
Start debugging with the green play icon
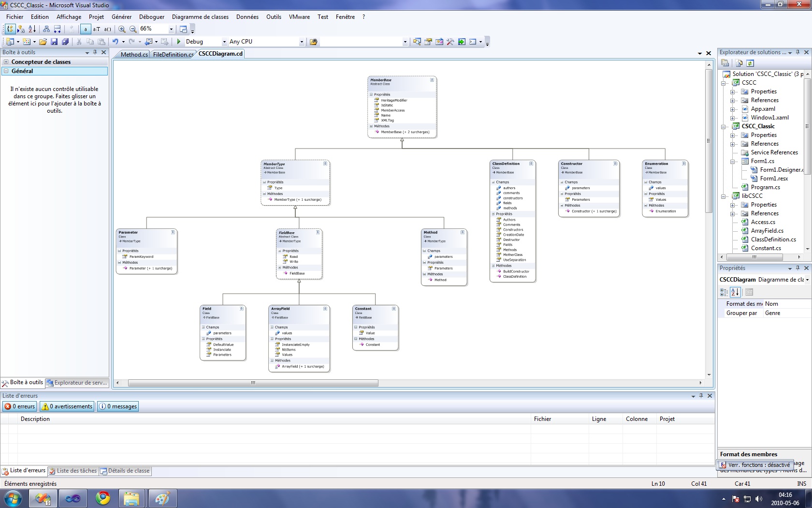point(179,42)
